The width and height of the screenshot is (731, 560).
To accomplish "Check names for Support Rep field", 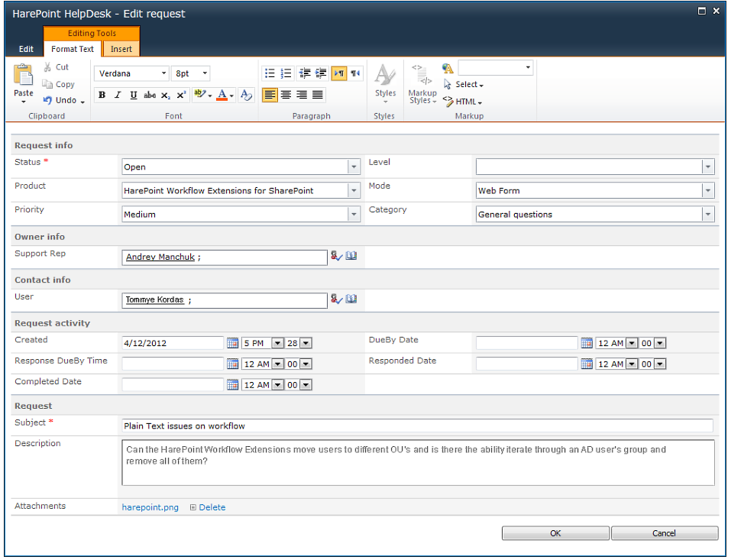I will [335, 257].
